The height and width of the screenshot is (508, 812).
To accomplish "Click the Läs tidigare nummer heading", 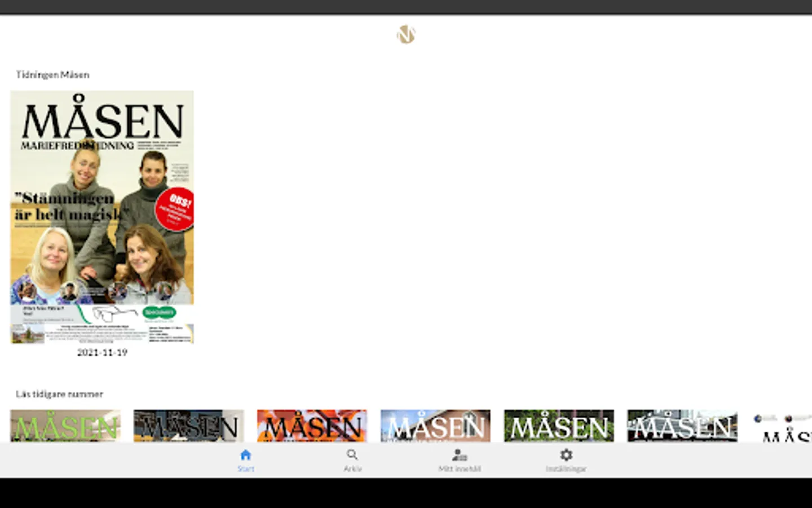I will pos(59,394).
